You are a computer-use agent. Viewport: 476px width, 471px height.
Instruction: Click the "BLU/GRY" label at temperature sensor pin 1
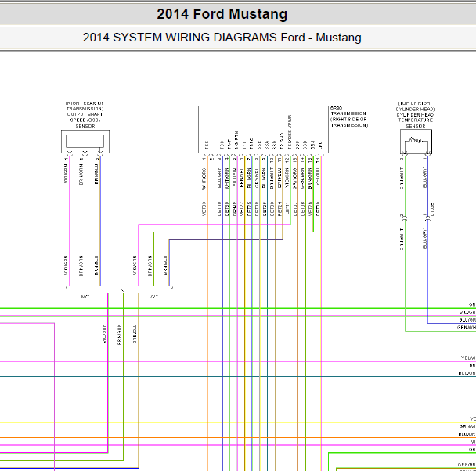[x=424, y=178]
